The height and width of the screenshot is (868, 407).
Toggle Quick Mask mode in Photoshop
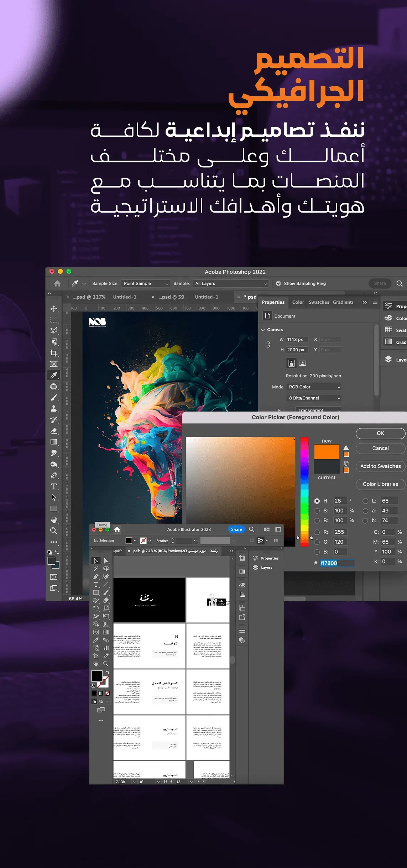tap(54, 577)
